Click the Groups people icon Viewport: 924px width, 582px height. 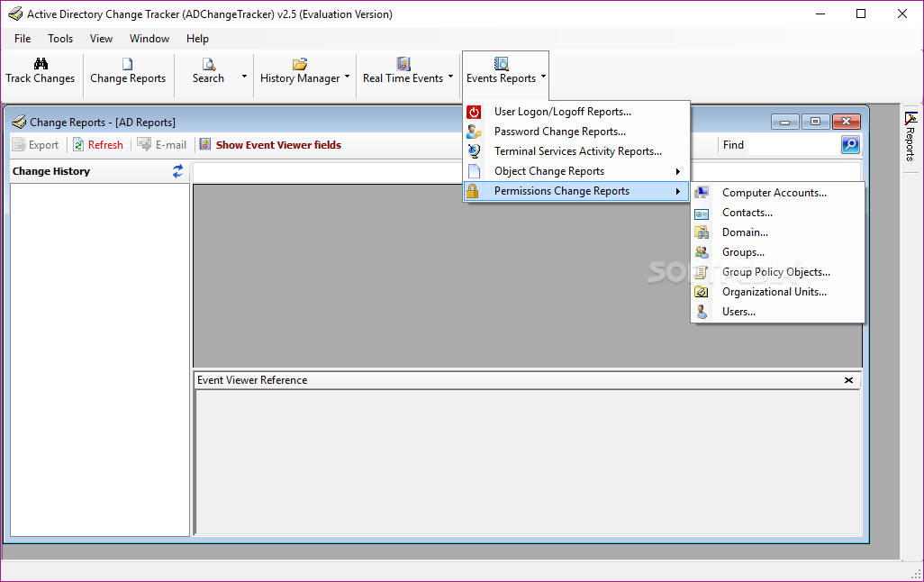(x=702, y=252)
